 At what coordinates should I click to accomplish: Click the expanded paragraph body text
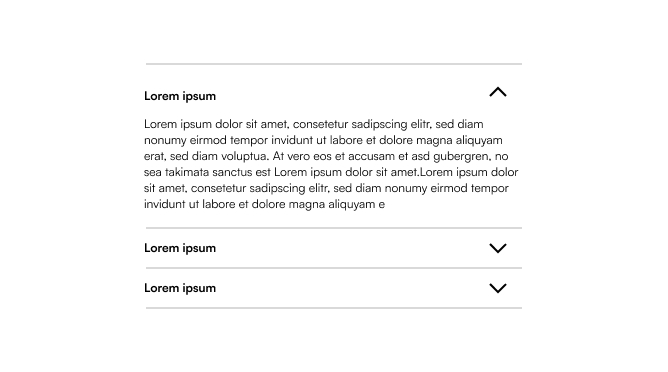pyautogui.click(x=331, y=164)
